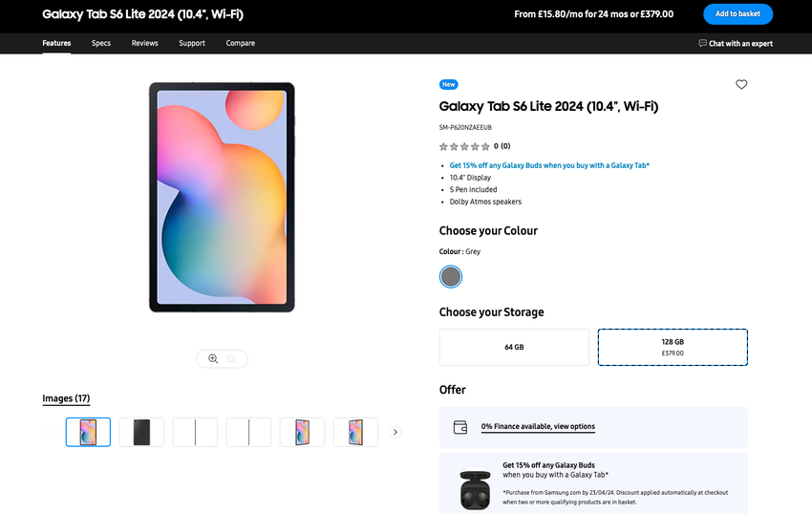Click the wallet icon beside finance offer
Viewport: 812px width, 514px height.
pos(459,426)
